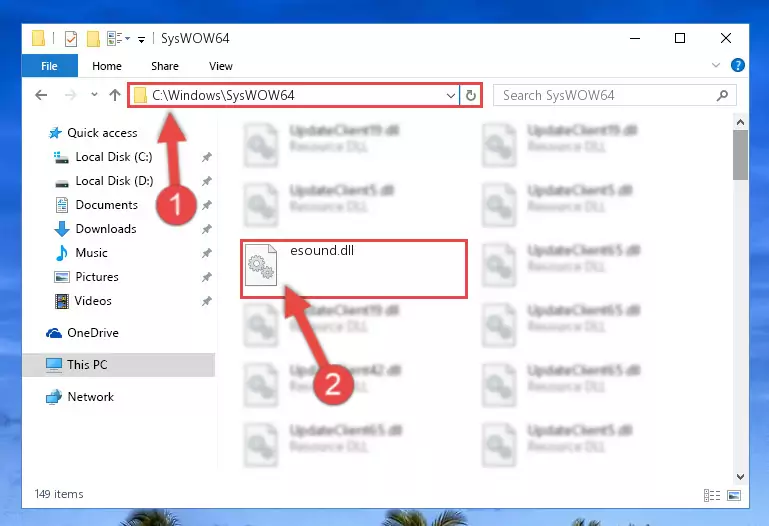
Task: Switch to the View ribbon tab
Action: [x=221, y=66]
